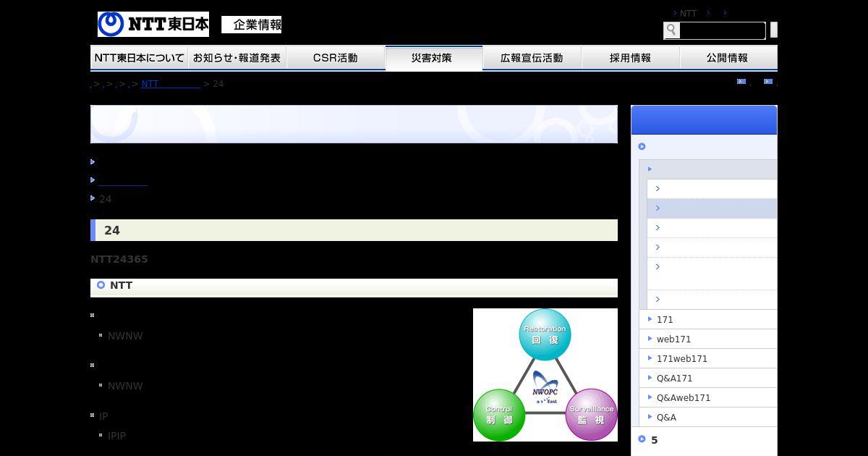The height and width of the screenshot is (456, 868).
Task: Follow the NTT breadcrumb link
Action: 171,84
